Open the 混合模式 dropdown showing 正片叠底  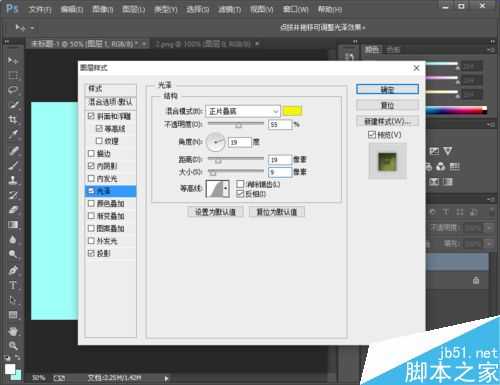point(243,111)
